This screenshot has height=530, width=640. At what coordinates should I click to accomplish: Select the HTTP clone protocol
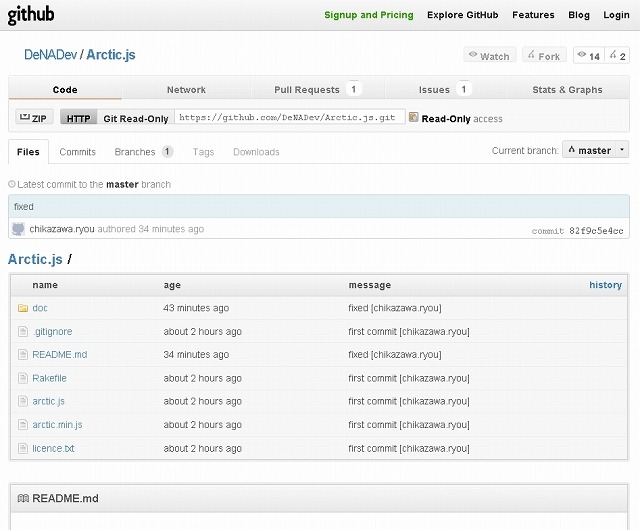pos(78,118)
